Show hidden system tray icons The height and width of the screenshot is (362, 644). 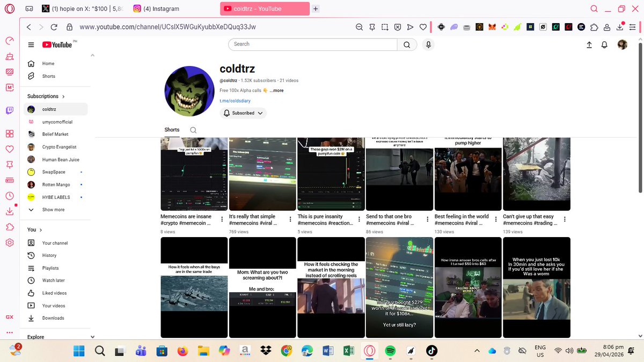coord(477,351)
